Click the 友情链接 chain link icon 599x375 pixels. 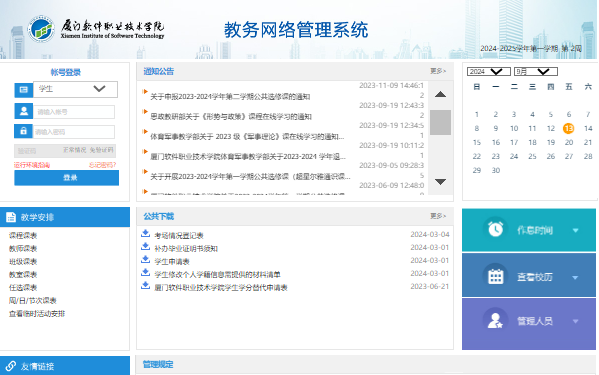[11, 366]
